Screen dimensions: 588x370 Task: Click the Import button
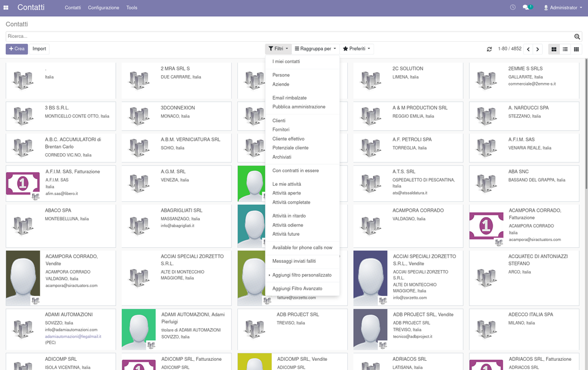[39, 49]
